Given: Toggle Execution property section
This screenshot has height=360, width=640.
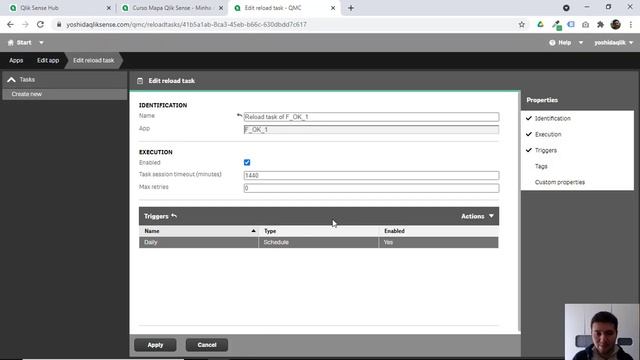Looking at the screenshot, I should (x=544, y=134).
